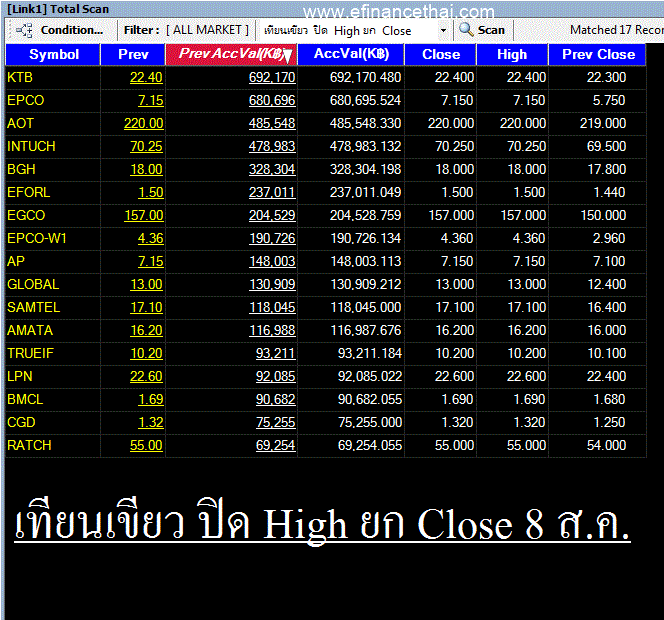Screen dimensions: 664x620
Task: Sort by Prev column header
Action: click(x=133, y=54)
